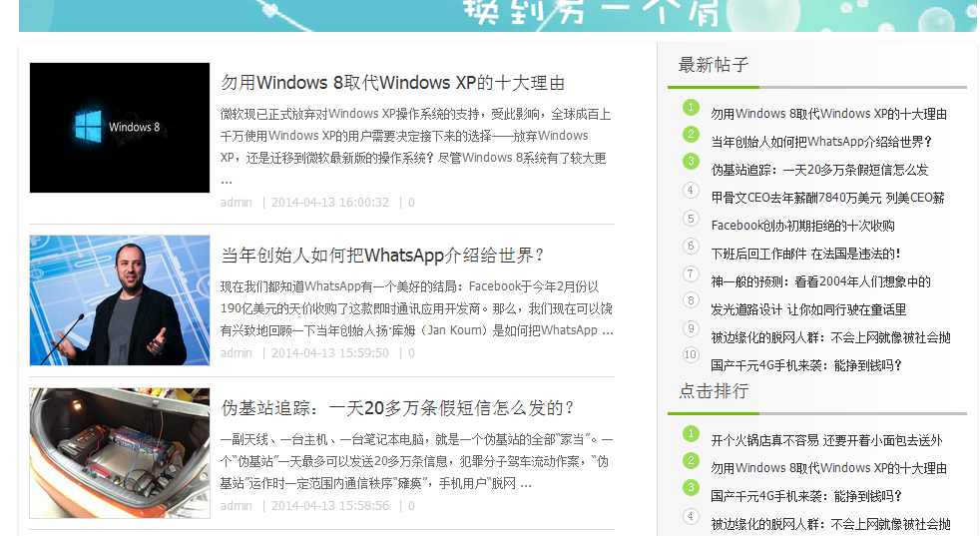Open 甲骨文CEO去年薪酬7840万美元 link

(x=827, y=198)
